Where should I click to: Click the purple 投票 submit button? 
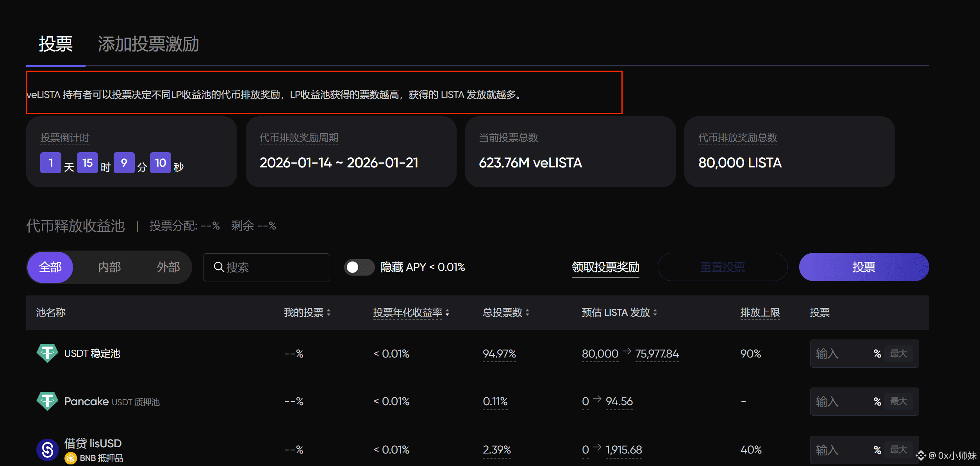click(x=864, y=267)
